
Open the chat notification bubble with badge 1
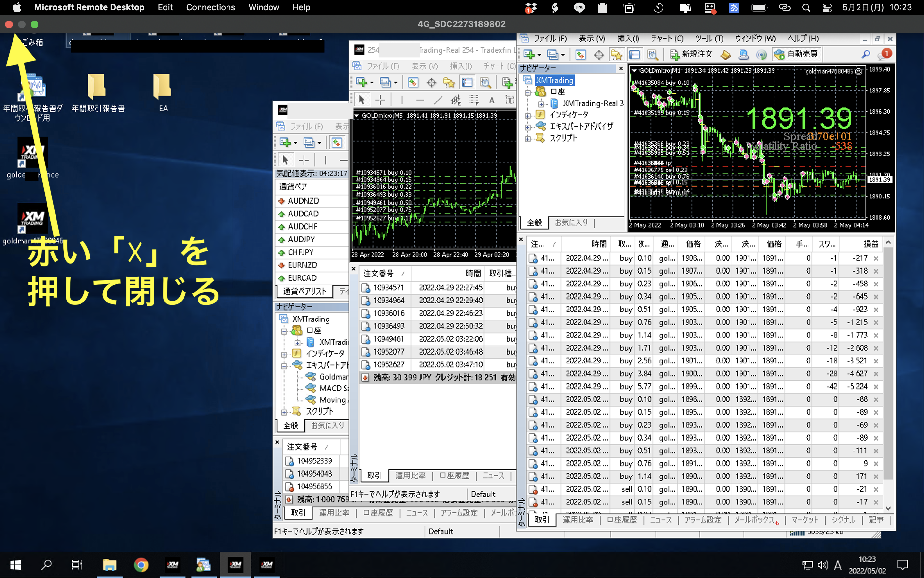(884, 55)
